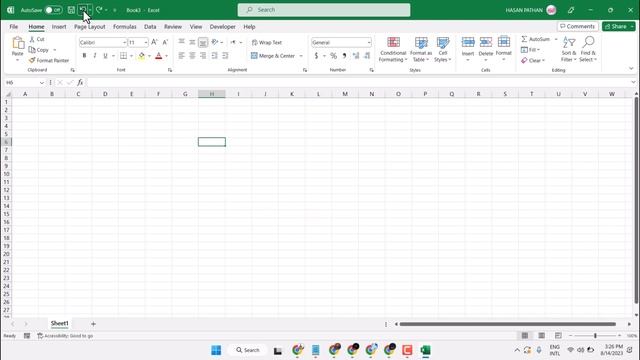Click Increase Indent icon
640x360 pixels.
(225, 56)
